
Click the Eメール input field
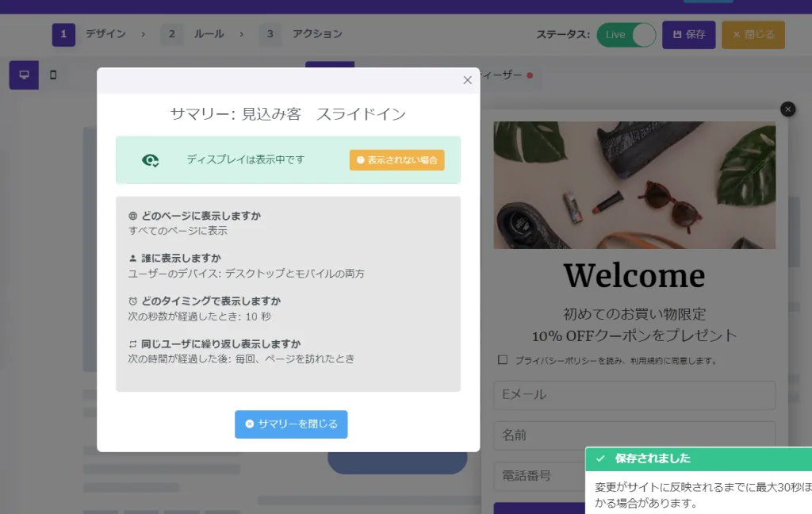pyautogui.click(x=634, y=395)
